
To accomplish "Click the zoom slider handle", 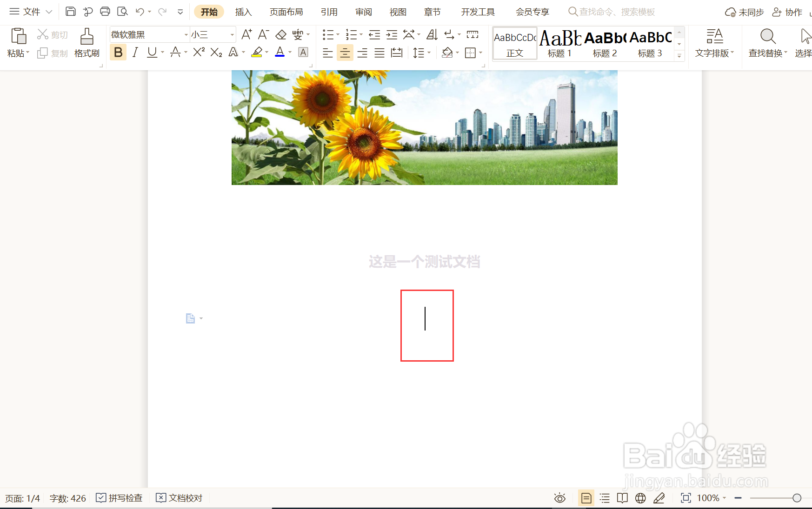I will 797,498.
